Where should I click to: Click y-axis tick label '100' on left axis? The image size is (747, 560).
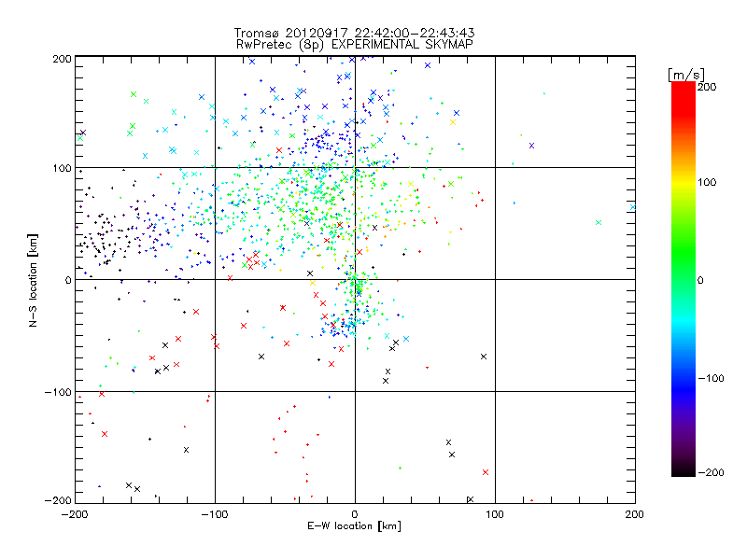point(62,168)
